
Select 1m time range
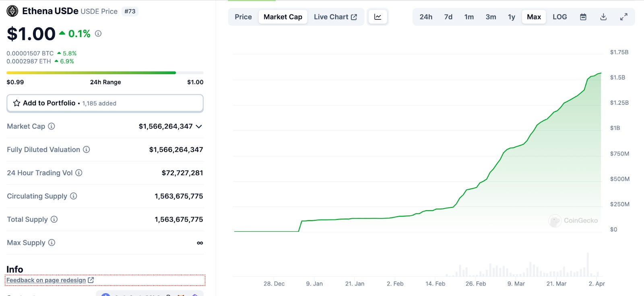point(469,17)
